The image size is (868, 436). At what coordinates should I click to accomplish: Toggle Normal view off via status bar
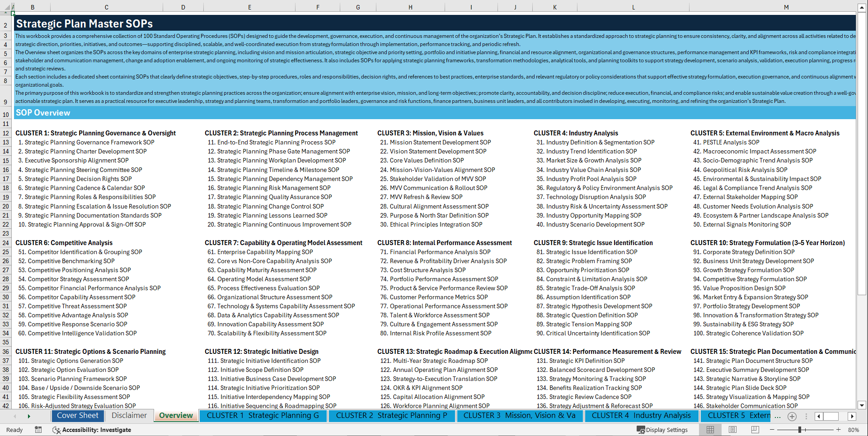(x=709, y=430)
